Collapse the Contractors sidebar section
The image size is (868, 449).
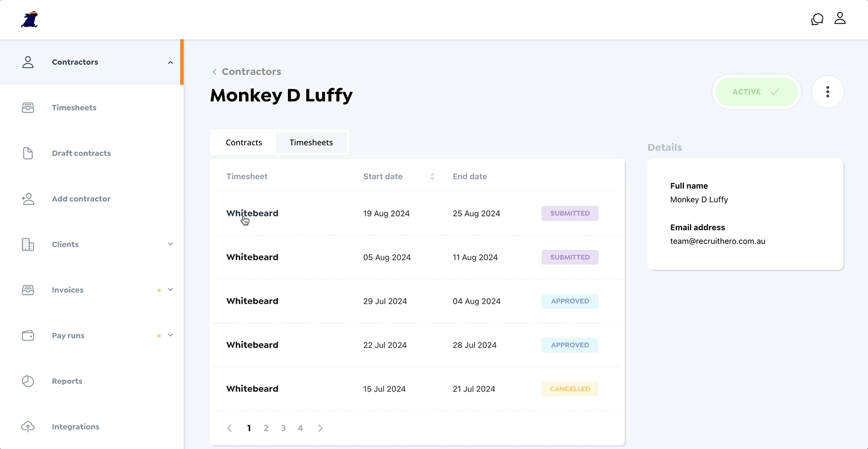tap(170, 62)
